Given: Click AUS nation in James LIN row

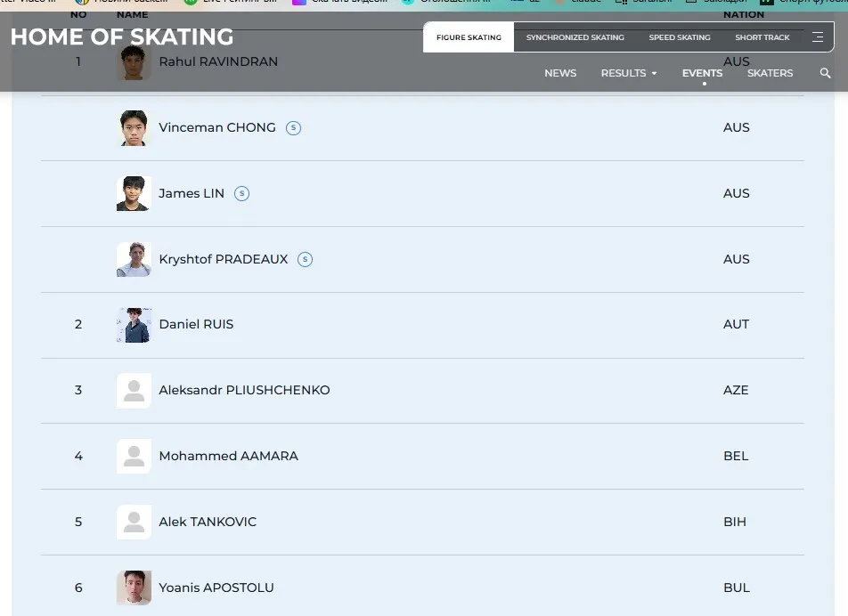Looking at the screenshot, I should pos(736,193).
